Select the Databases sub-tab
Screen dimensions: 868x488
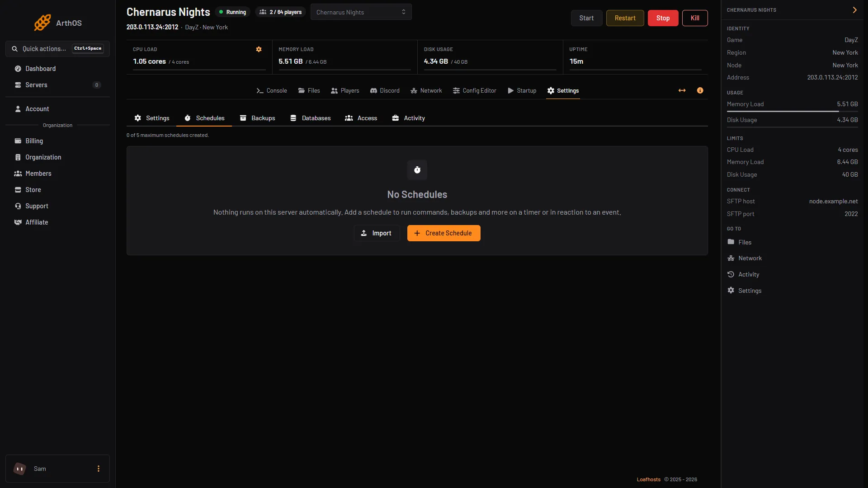pos(311,118)
